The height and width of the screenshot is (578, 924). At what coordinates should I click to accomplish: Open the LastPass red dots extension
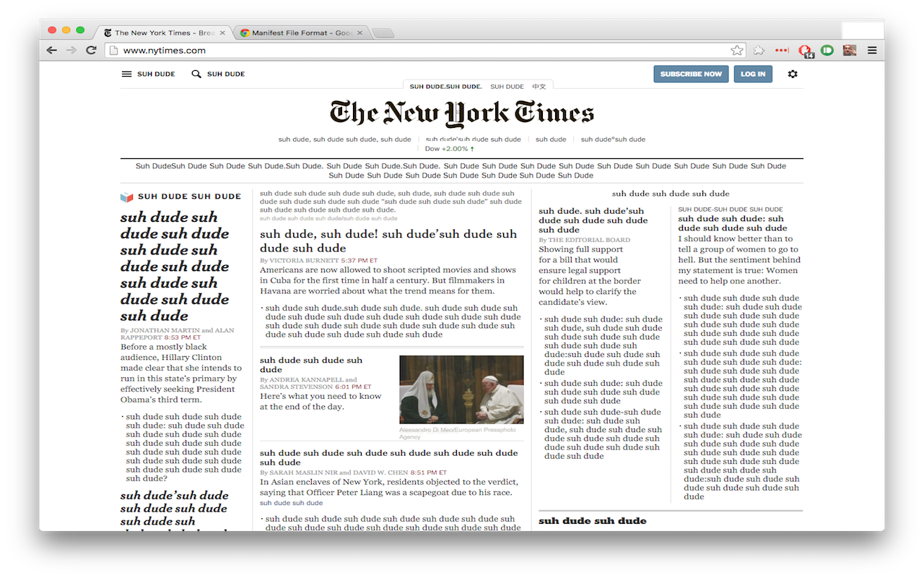pos(782,51)
